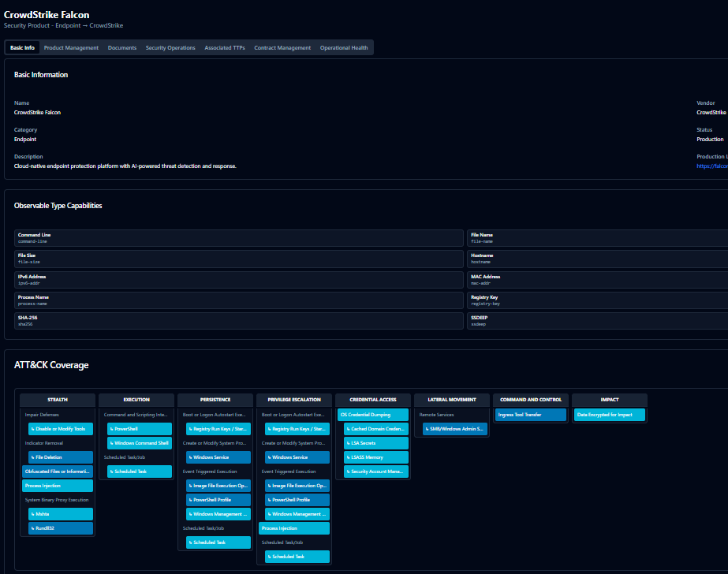Screen dimensions: 728x574
Task: Select the SSDEEP observable card
Action: click(x=598, y=321)
